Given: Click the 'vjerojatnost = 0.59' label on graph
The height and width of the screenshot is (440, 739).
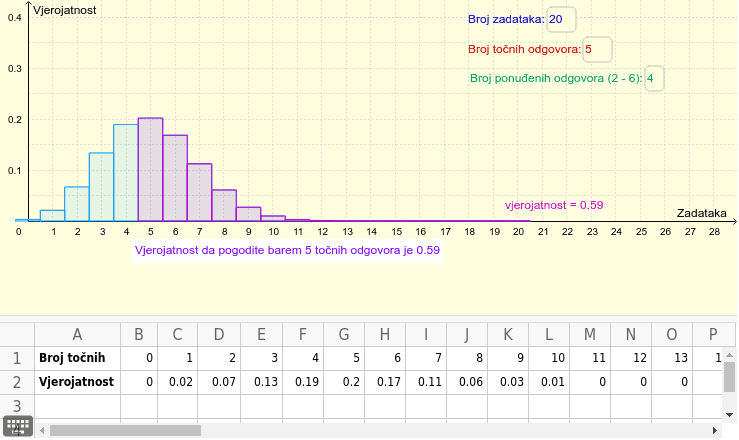Looking at the screenshot, I should coord(554,205).
